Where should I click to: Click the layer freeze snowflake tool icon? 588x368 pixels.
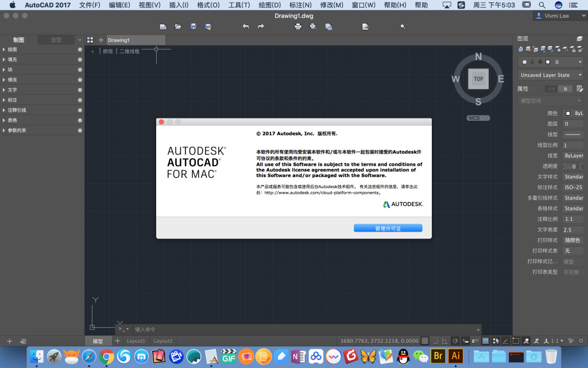[558, 49]
